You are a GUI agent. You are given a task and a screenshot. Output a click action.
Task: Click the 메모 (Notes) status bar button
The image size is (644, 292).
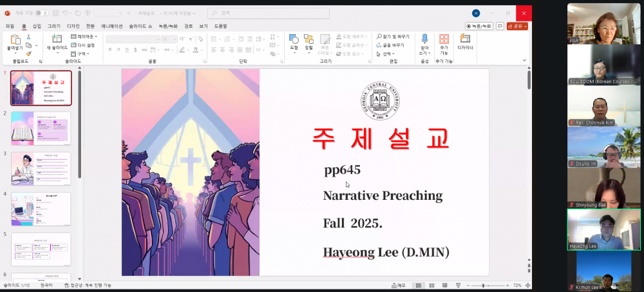[399, 286]
